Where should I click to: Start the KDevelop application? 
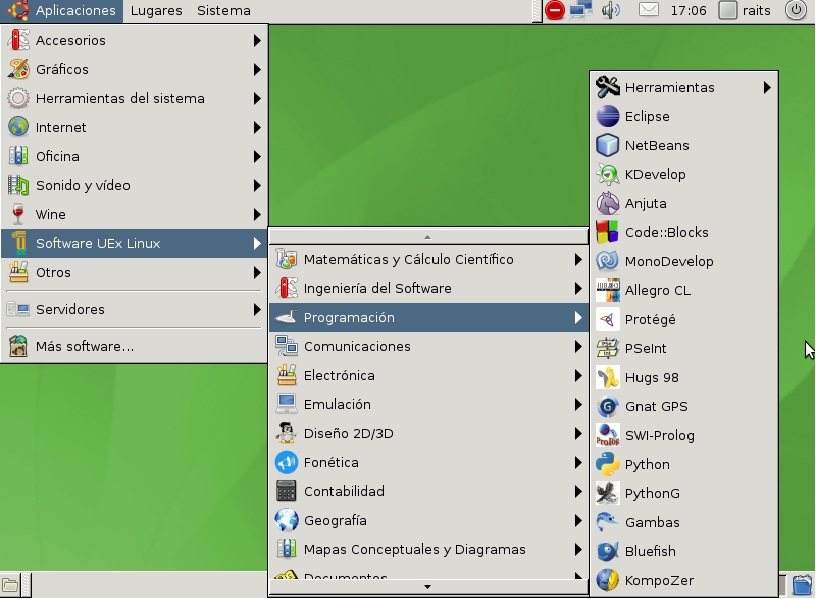[x=654, y=174]
